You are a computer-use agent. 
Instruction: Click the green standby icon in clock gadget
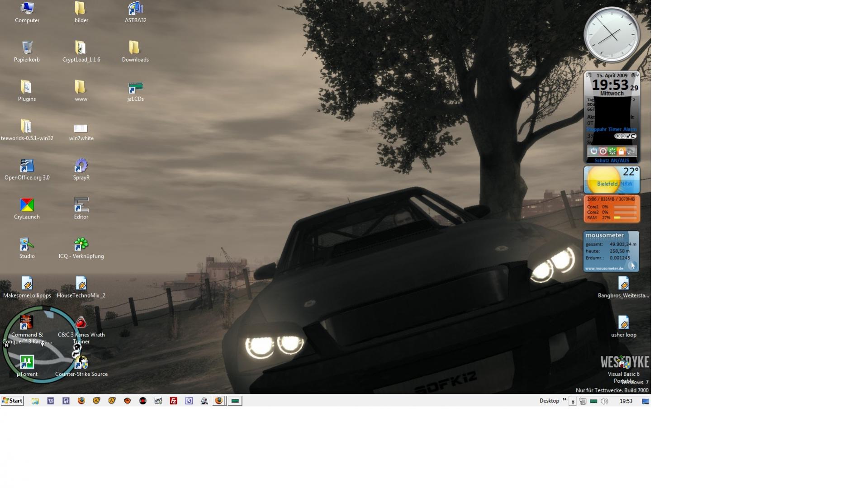click(x=612, y=151)
